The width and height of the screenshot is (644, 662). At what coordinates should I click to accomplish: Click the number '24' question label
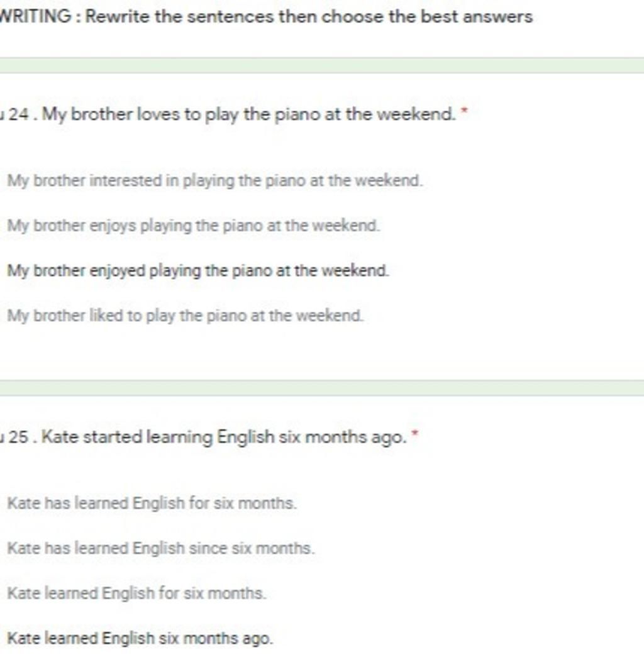coord(19,114)
